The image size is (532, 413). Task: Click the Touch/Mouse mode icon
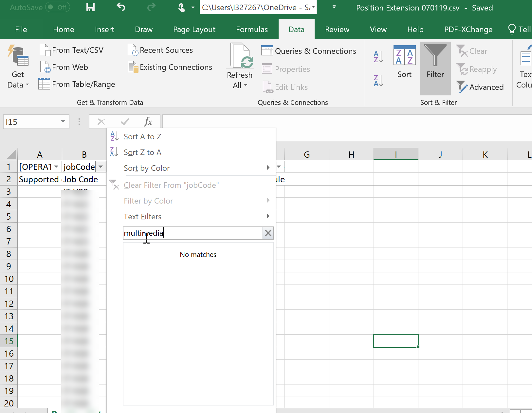point(181,7)
